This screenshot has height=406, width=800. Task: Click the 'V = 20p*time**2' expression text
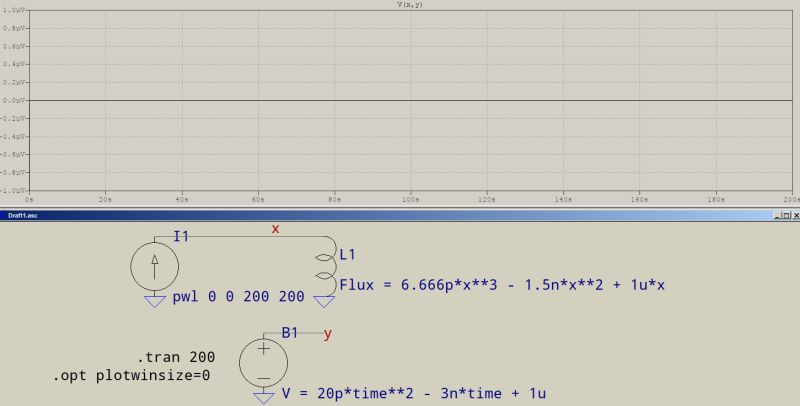(x=414, y=394)
